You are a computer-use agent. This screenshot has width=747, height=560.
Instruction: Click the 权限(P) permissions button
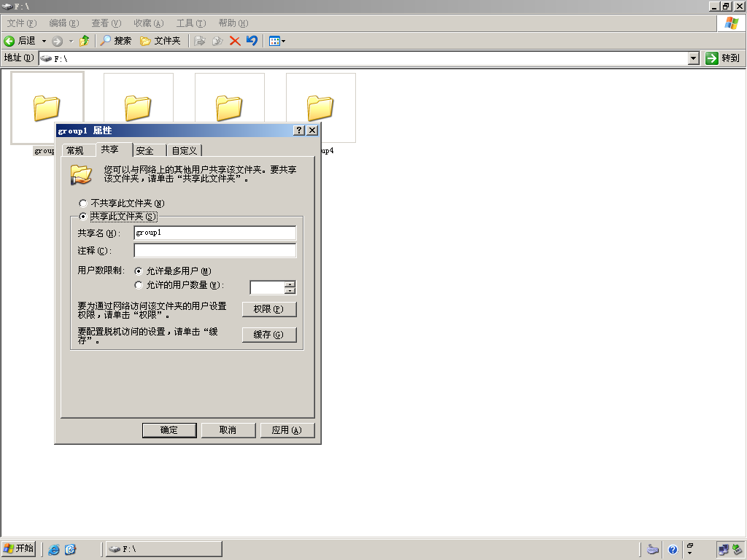[269, 309]
